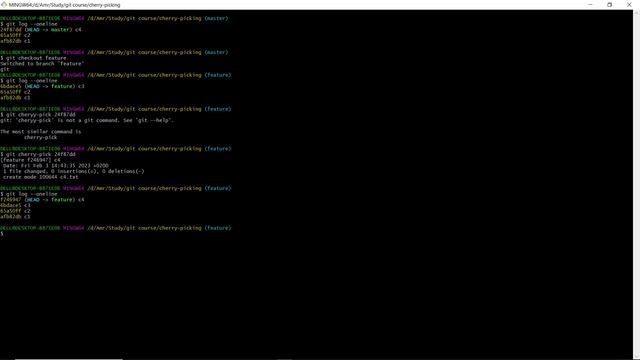Image resolution: width=640 pixels, height=360 pixels.
Task: Click the command "$ git checkout feature"
Action: [33, 58]
